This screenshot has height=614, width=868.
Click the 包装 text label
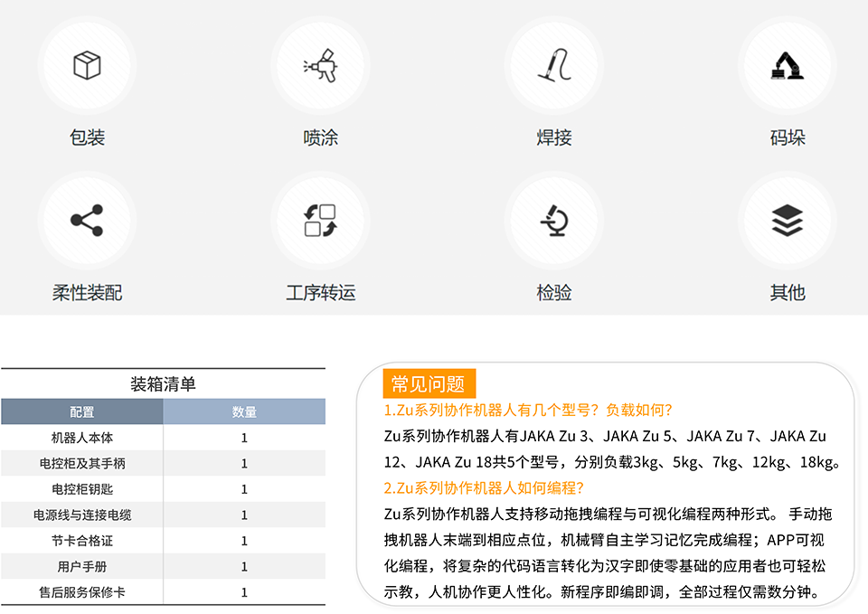[87, 137]
